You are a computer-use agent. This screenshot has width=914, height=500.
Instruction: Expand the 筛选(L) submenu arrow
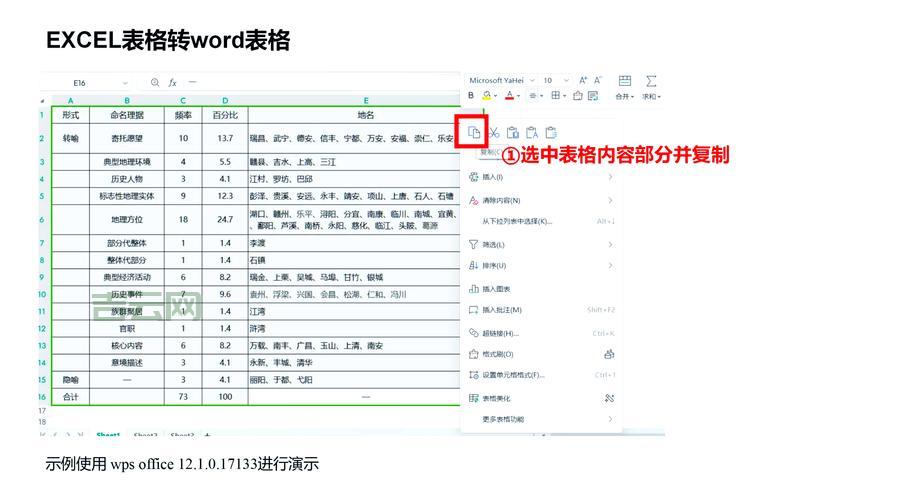coord(610,245)
